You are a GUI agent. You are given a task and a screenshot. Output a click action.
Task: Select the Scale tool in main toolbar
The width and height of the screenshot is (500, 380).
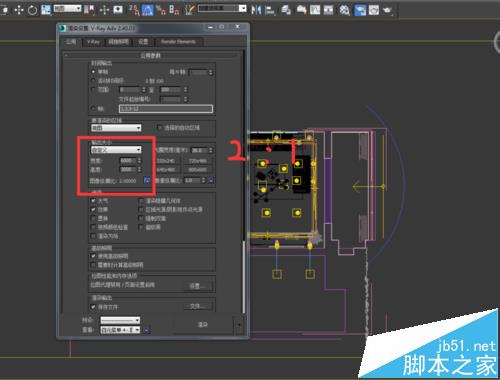46,10
